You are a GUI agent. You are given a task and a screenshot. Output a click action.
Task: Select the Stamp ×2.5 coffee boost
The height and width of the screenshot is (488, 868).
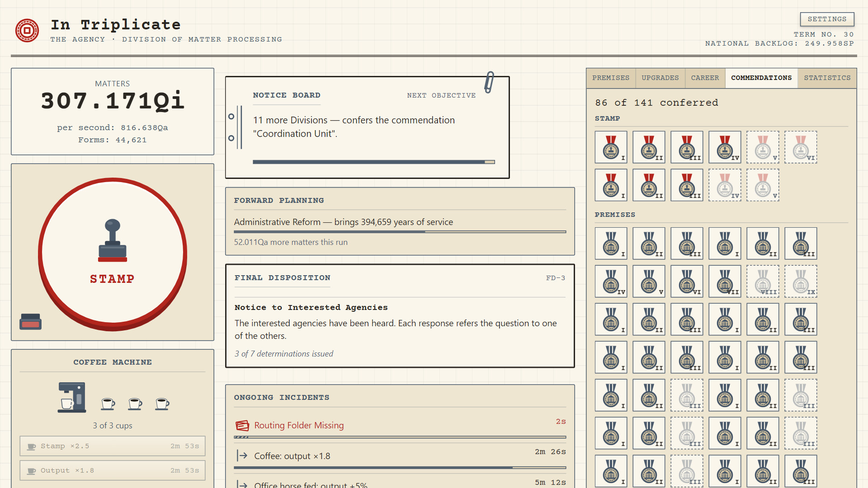tap(113, 446)
